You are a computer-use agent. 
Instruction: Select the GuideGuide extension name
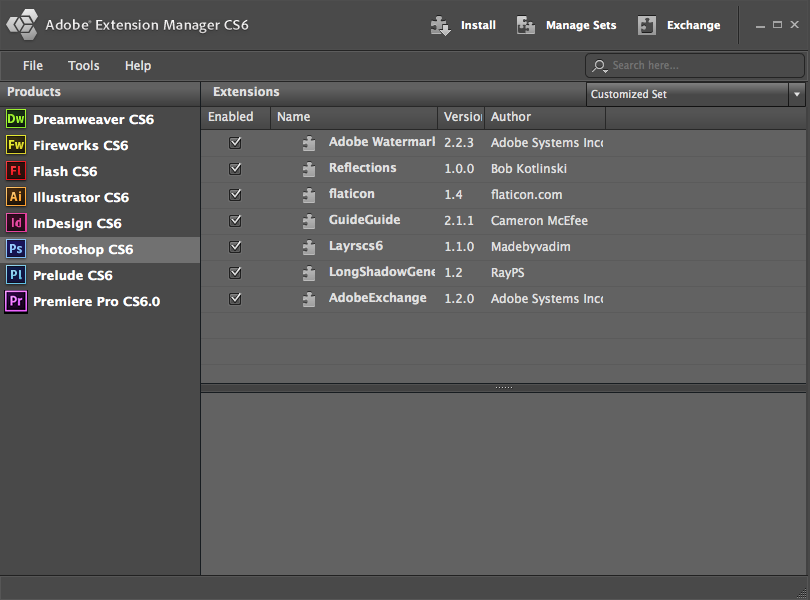365,220
